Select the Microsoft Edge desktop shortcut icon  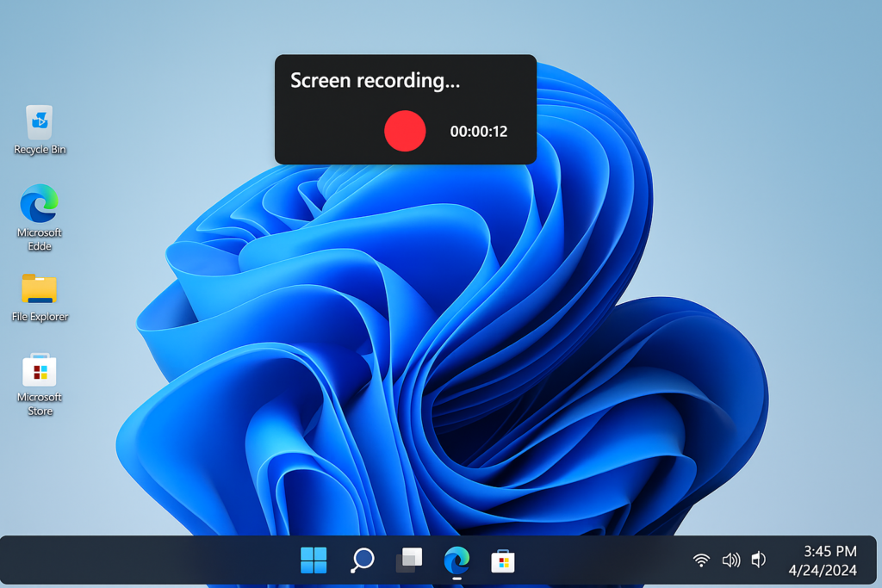coord(40,203)
